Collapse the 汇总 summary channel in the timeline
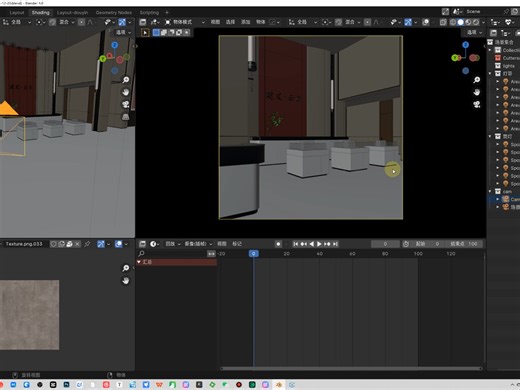The width and height of the screenshot is (520, 390). [x=139, y=262]
